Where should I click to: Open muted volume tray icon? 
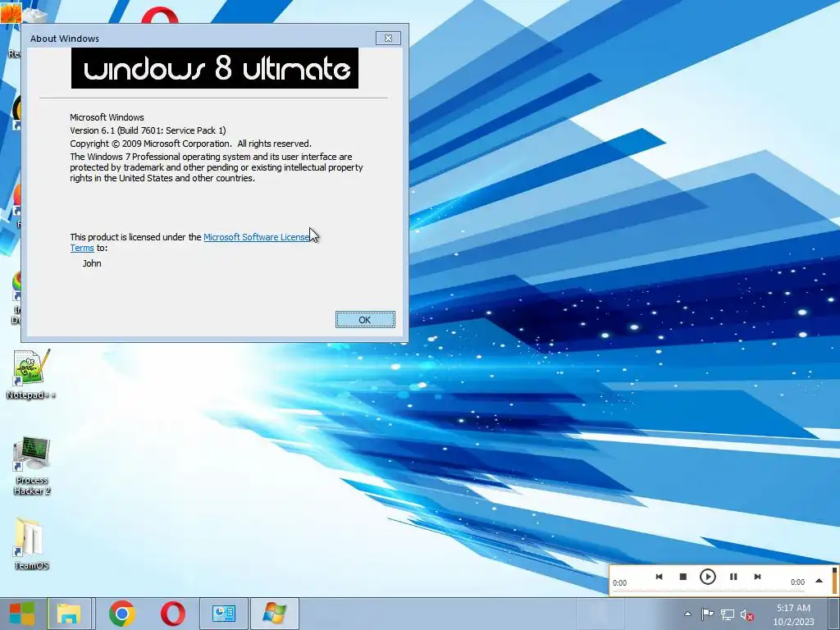click(746, 614)
